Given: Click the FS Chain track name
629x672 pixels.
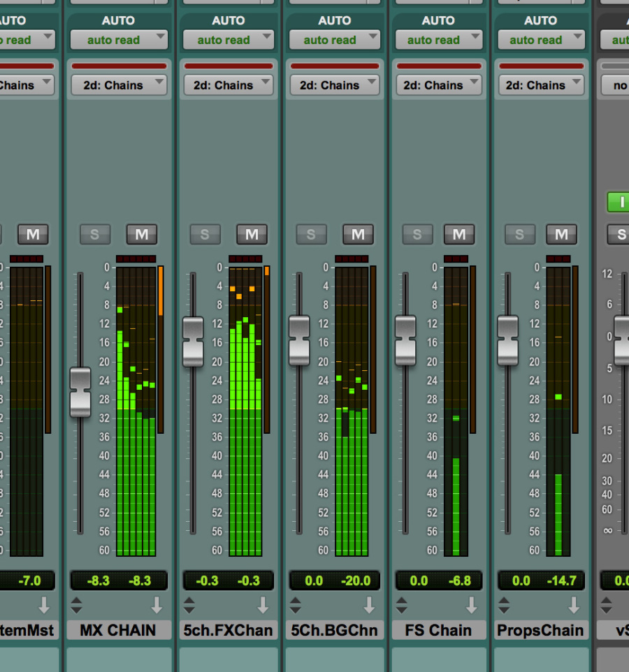Looking at the screenshot, I should pyautogui.click(x=438, y=630).
